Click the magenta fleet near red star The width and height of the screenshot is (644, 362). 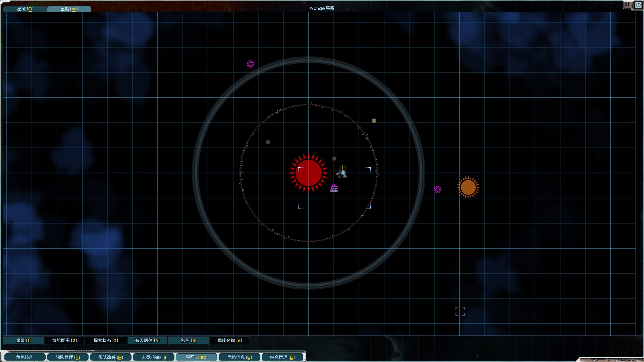334,188
